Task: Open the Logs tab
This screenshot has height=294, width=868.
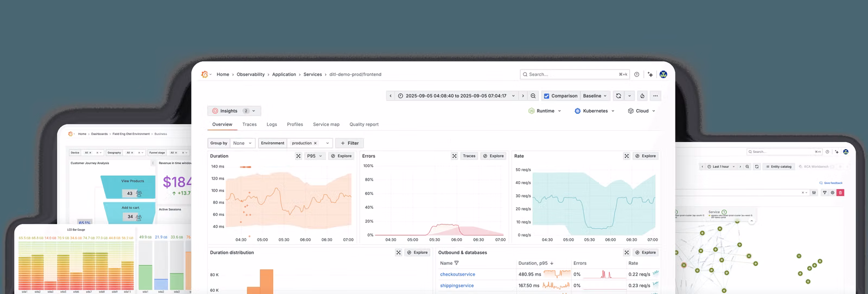Action: [272, 125]
